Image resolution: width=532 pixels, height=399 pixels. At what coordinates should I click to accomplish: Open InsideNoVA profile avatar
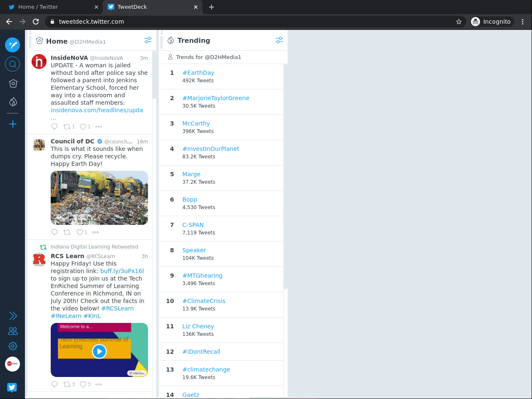point(39,62)
